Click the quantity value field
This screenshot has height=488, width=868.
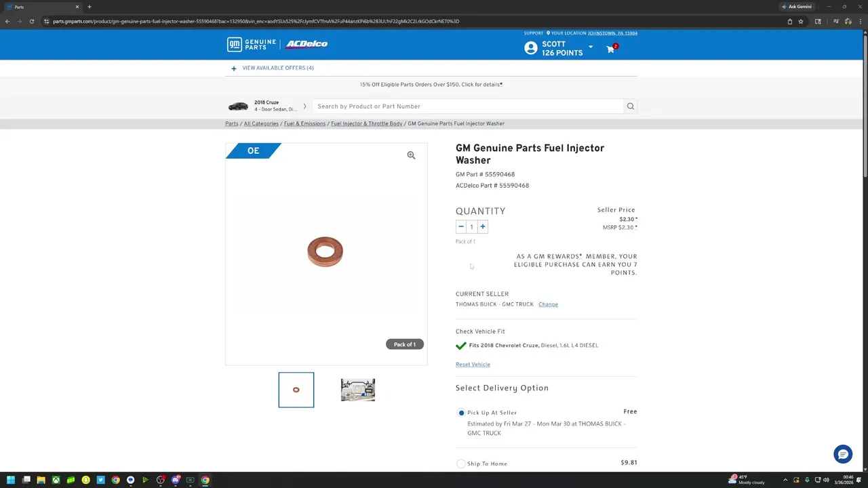(x=472, y=227)
